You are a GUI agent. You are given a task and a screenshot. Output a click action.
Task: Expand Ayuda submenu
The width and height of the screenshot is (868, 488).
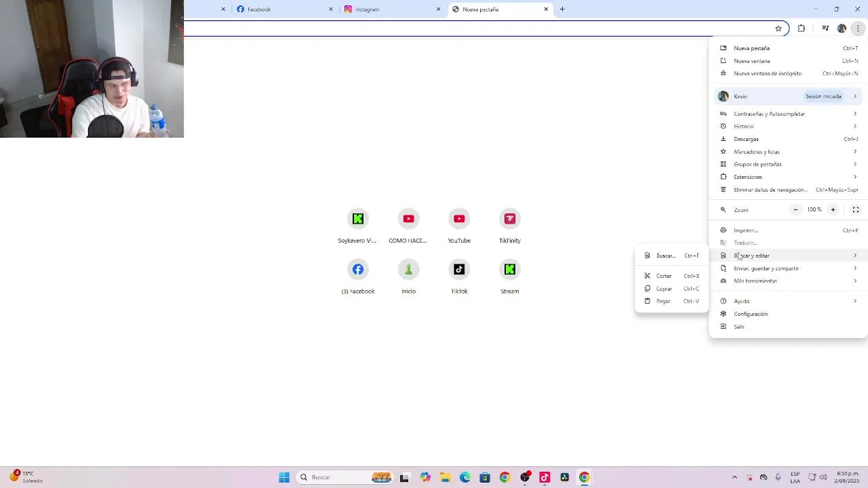point(789,301)
